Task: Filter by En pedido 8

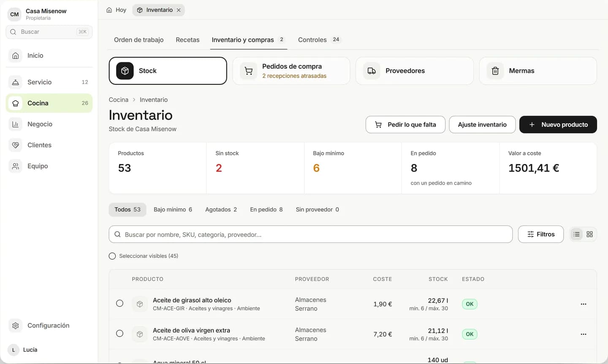Action: (x=266, y=209)
